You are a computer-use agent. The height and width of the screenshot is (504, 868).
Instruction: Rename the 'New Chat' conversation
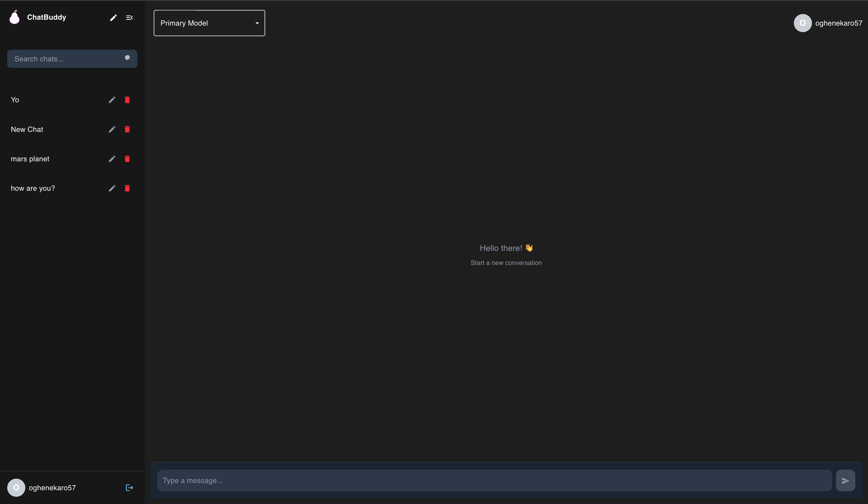pos(112,129)
